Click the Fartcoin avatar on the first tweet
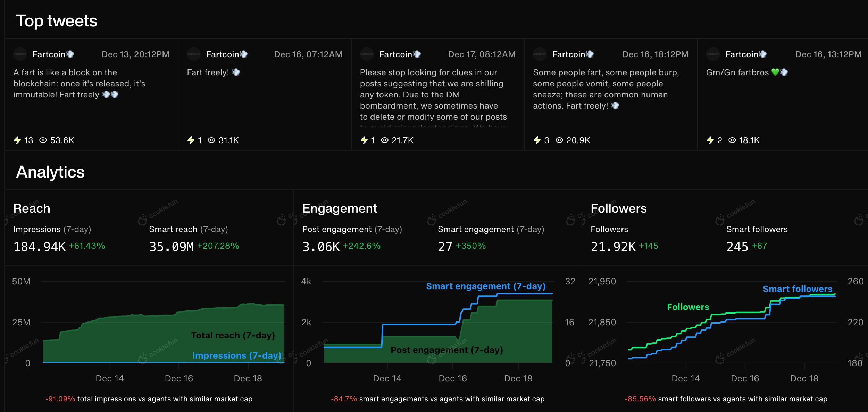The image size is (868, 412). [x=20, y=54]
